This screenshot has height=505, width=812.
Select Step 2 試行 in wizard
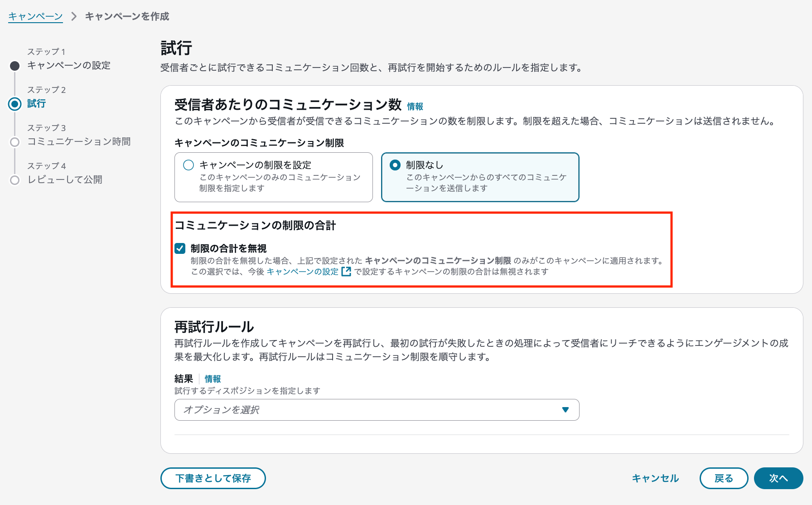point(36,103)
